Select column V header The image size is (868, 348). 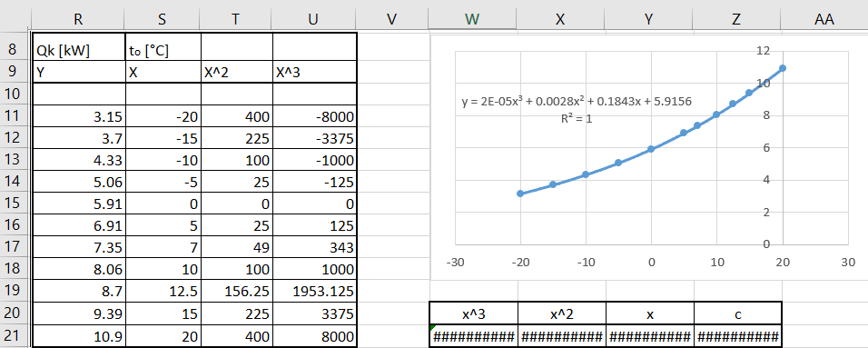tap(392, 19)
